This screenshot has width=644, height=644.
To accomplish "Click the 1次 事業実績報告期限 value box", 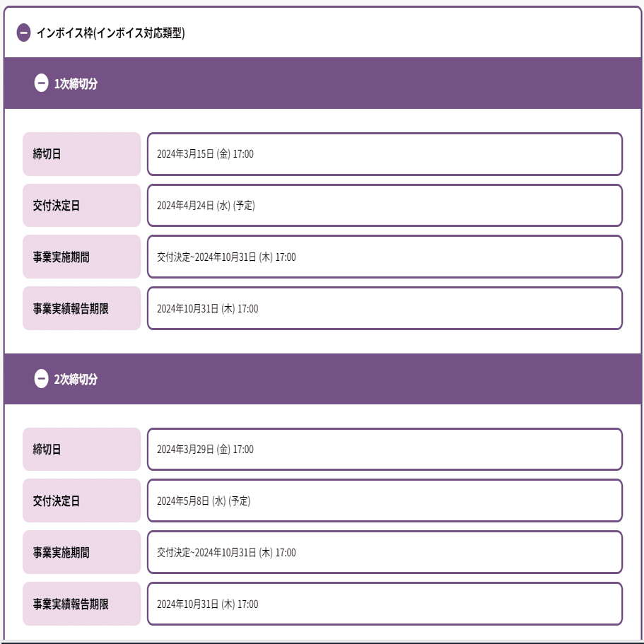I will tap(385, 308).
